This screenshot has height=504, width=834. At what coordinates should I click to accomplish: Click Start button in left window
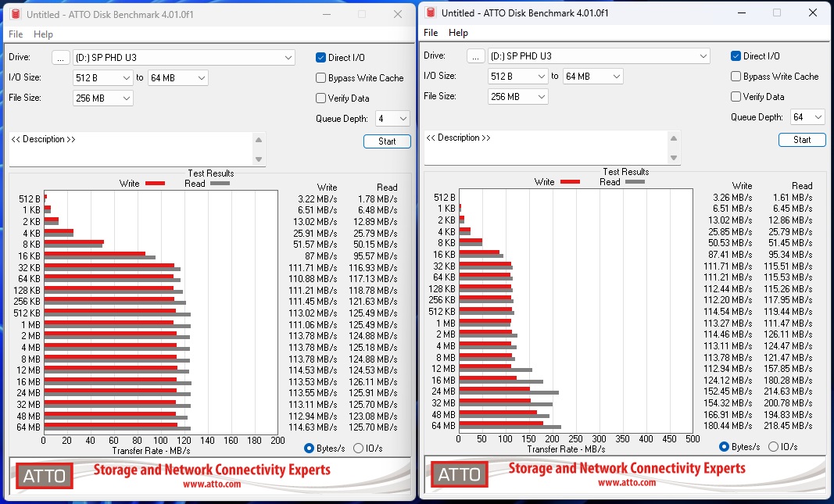point(387,141)
